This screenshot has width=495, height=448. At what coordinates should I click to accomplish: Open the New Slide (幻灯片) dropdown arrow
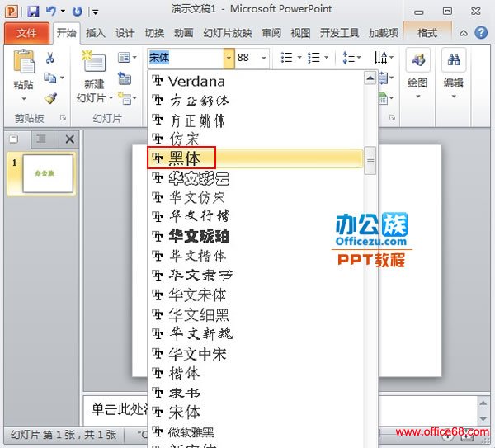coord(111,98)
